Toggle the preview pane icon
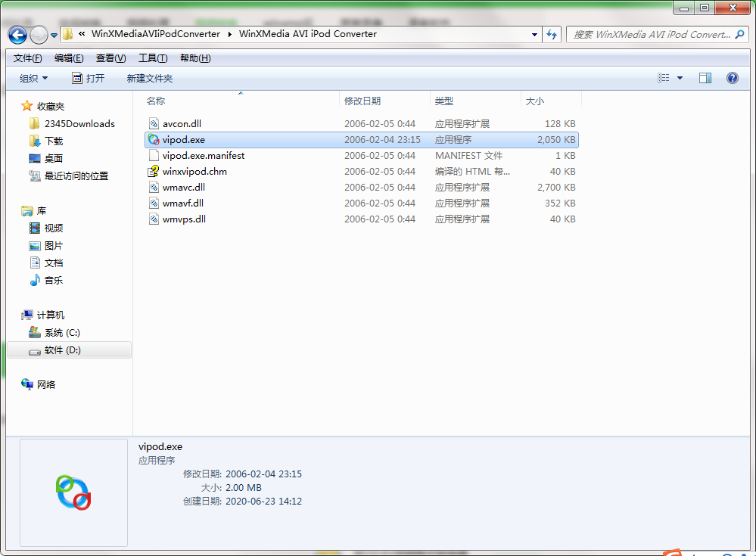Image resolution: width=756 pixels, height=556 pixels. pos(705,78)
